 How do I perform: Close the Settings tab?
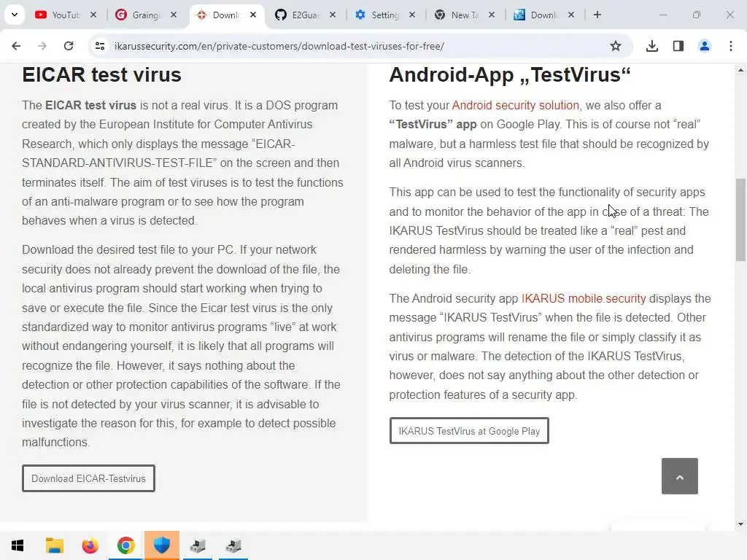pyautogui.click(x=412, y=15)
